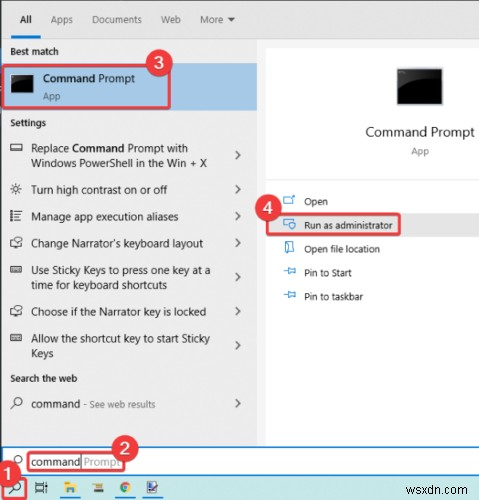This screenshot has width=479, height=500.
Task: Click keyboard icon beside Allow the shortcut key
Action: coord(16,338)
